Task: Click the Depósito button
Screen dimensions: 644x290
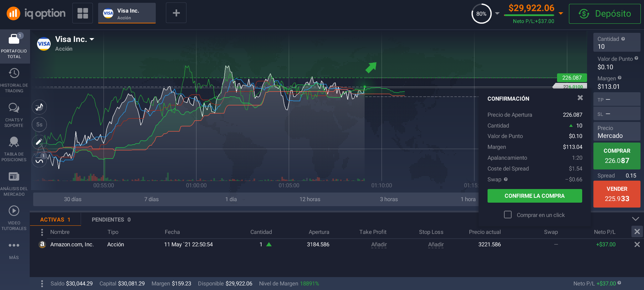Action: (605, 14)
